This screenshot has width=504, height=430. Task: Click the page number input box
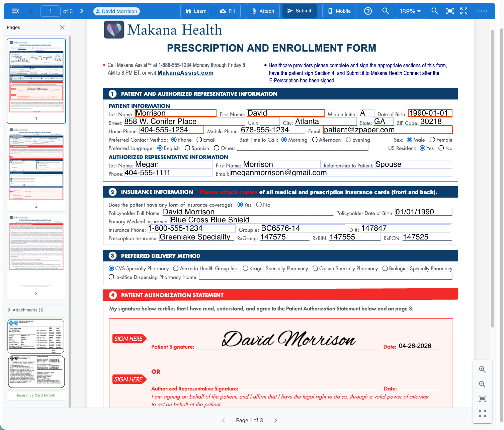[x=51, y=11]
